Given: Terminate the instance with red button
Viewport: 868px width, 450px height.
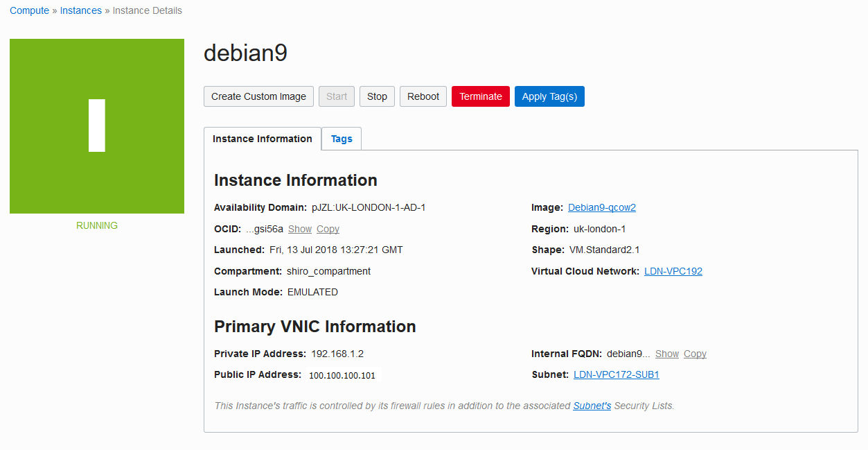Looking at the screenshot, I should pyautogui.click(x=481, y=96).
